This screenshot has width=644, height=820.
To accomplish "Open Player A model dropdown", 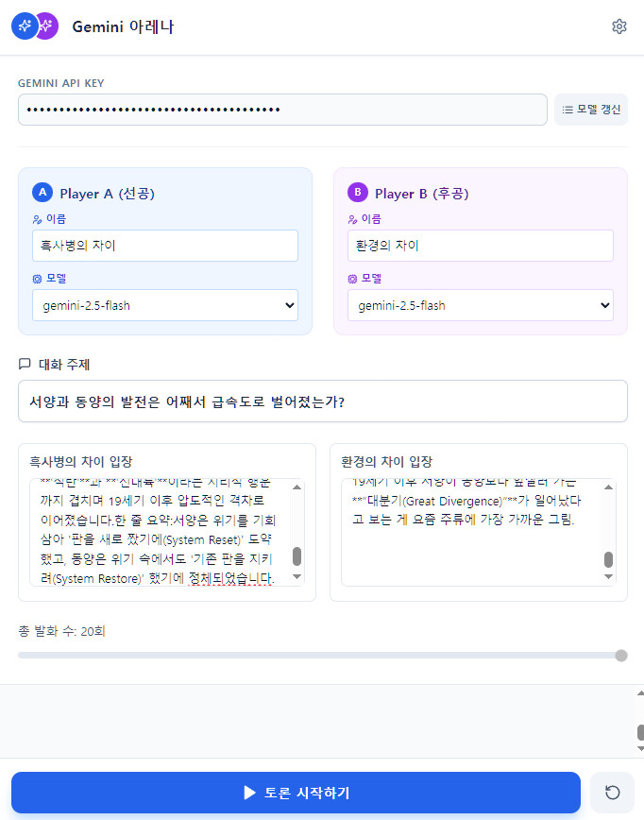I will [165, 305].
